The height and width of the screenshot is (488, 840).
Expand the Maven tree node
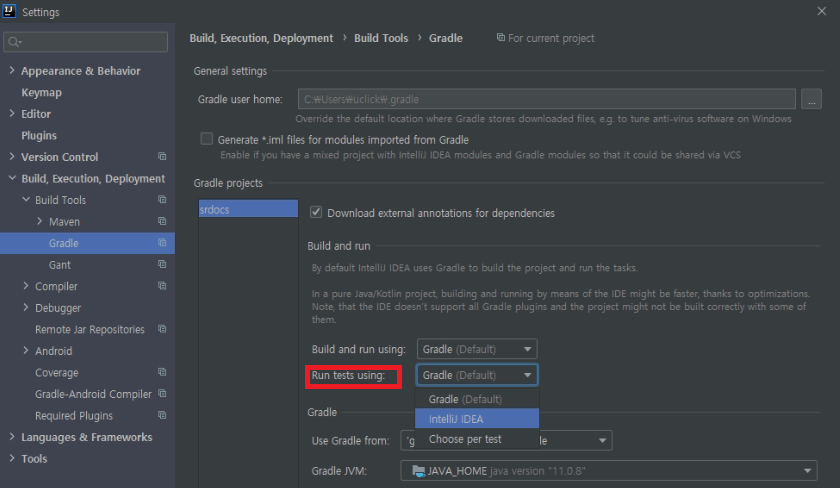tap(40, 221)
